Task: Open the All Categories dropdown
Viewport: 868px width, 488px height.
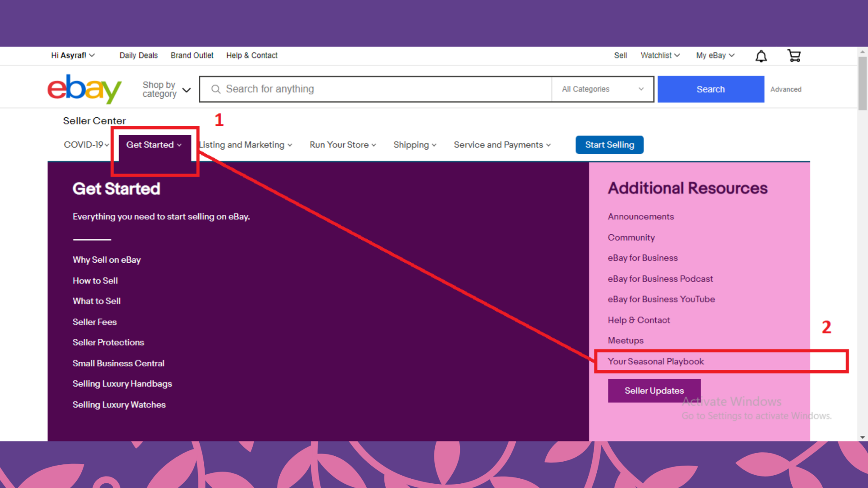Action: [x=602, y=89]
